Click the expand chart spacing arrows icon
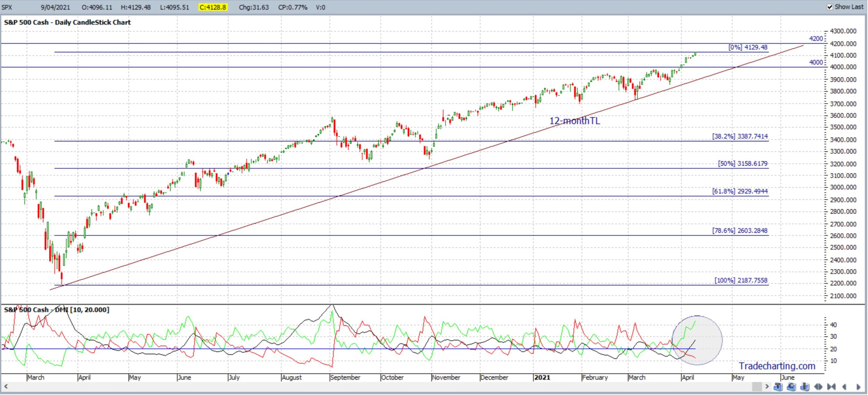Screen dimensions: 868x395 (818, 387)
